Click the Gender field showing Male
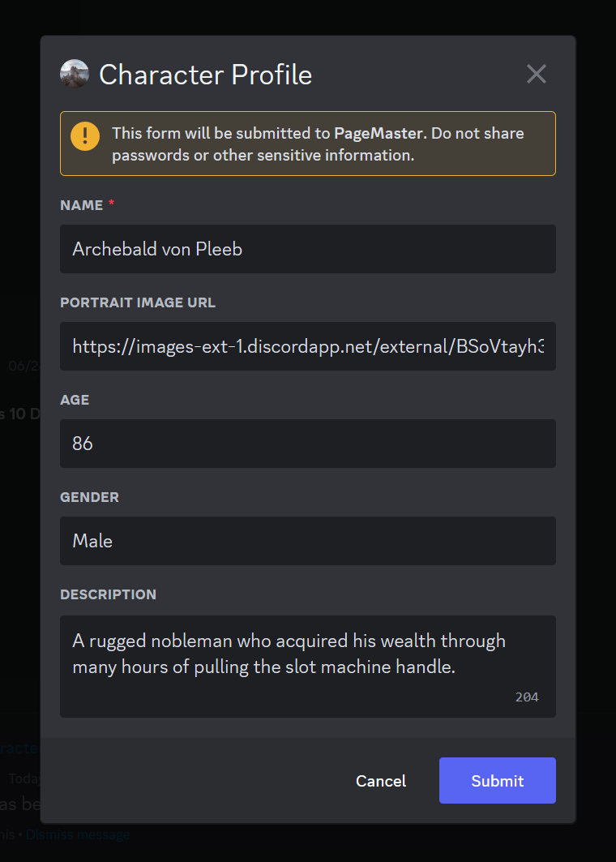The width and height of the screenshot is (616, 862). 307,541
